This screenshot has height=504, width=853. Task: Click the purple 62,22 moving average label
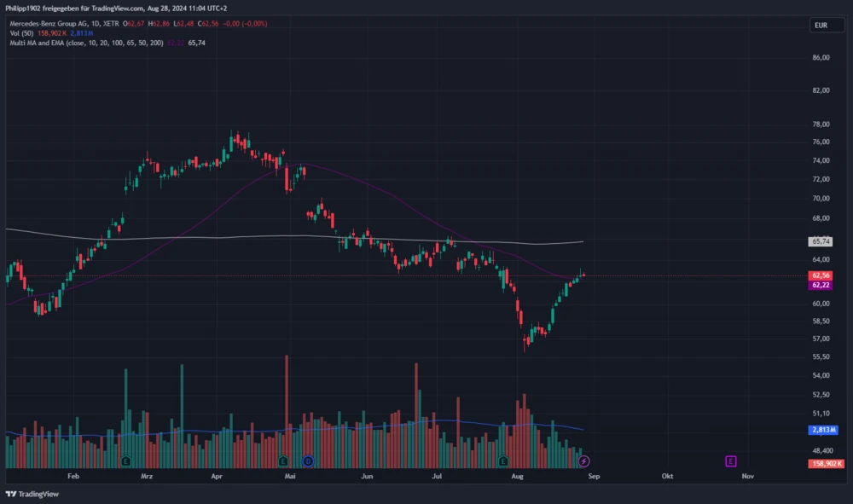[821, 285]
